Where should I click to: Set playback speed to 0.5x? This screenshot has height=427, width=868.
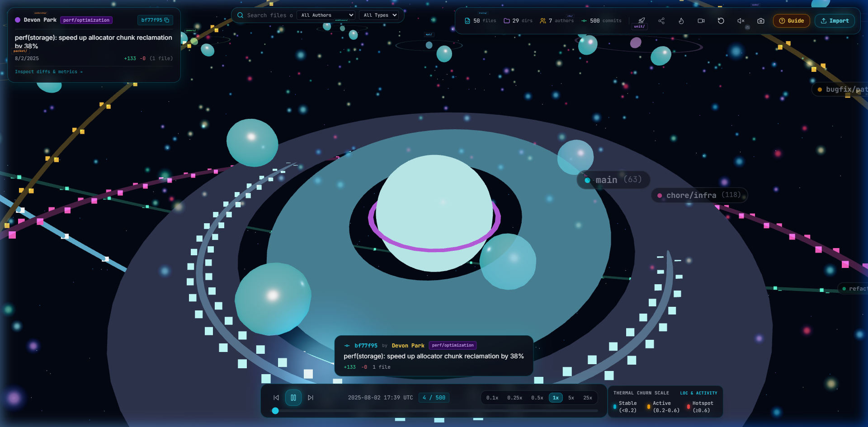[x=537, y=398]
